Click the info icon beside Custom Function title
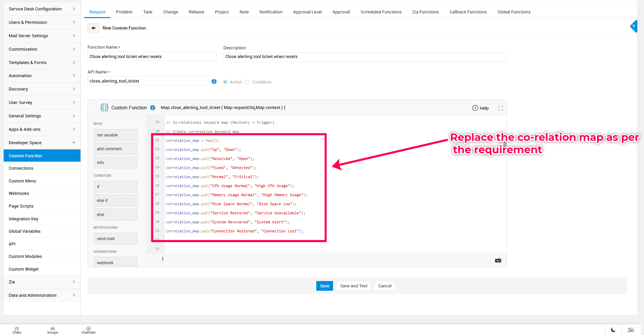Screen dimensions: 644x335 pos(153,108)
